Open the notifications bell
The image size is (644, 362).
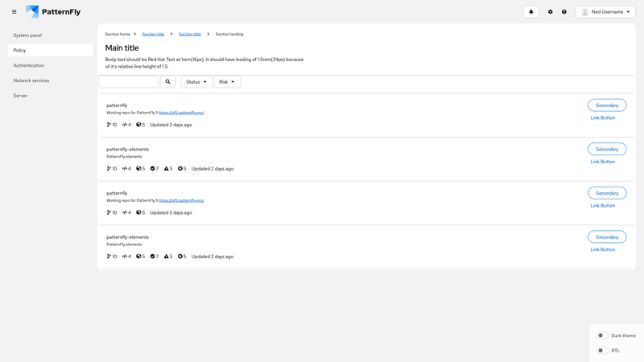(x=530, y=12)
